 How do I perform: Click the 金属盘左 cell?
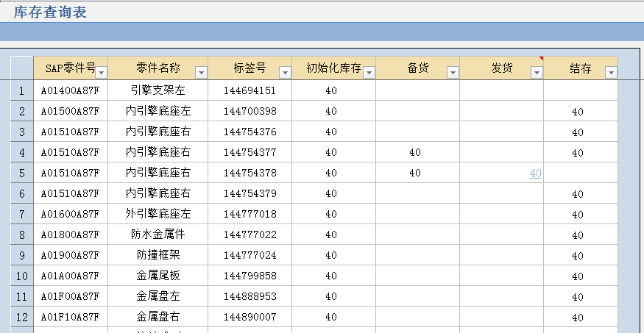click(x=158, y=296)
